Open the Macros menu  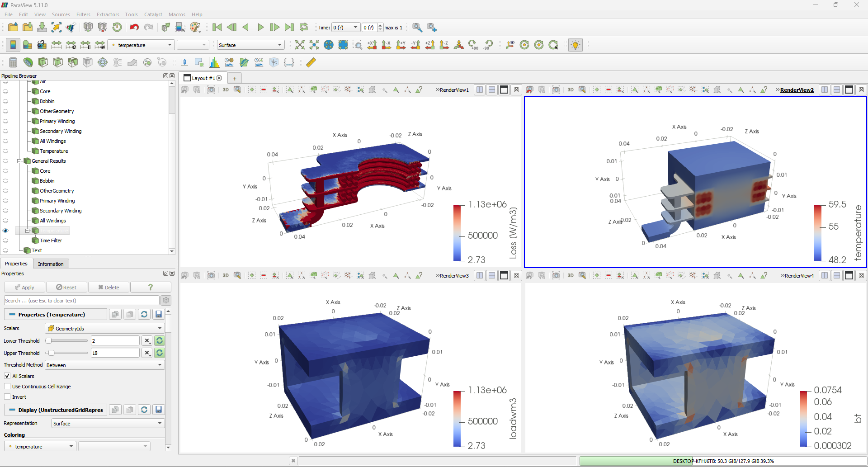(x=177, y=14)
